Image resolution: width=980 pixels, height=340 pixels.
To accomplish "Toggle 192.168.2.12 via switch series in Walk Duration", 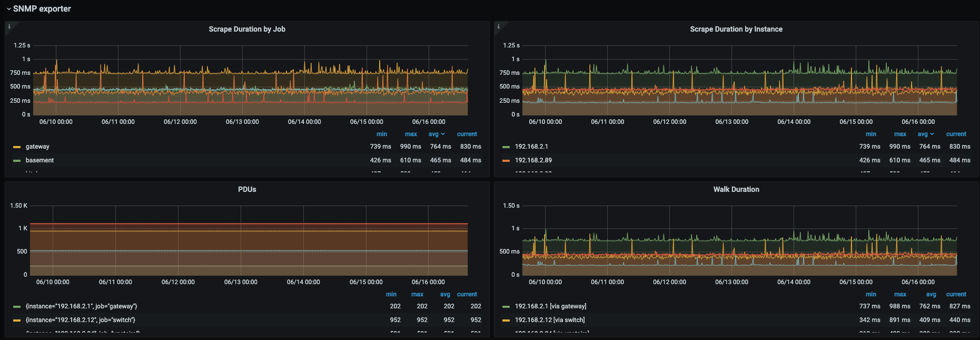I will (550, 320).
